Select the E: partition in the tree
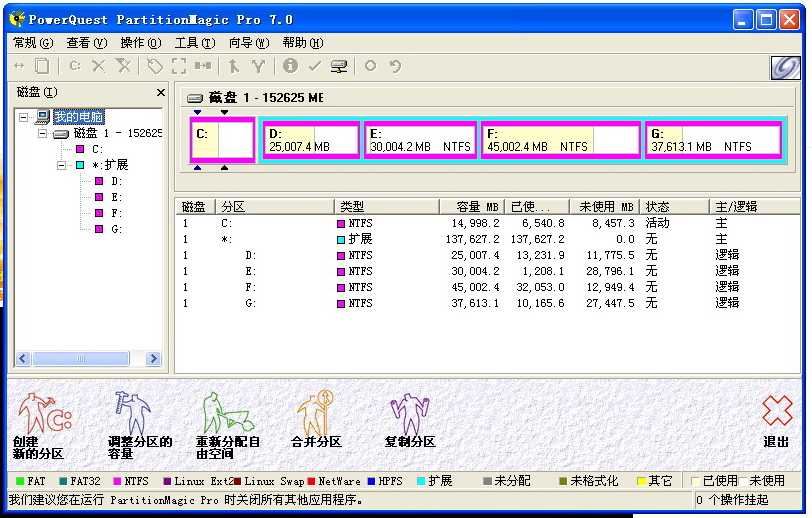Viewport: 812px width, 518px height. tap(117, 198)
